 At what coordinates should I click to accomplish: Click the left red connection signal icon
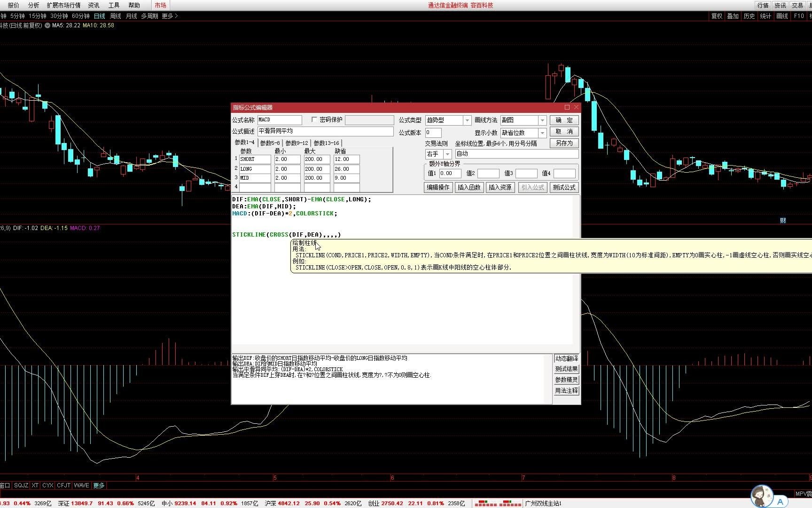point(485,503)
